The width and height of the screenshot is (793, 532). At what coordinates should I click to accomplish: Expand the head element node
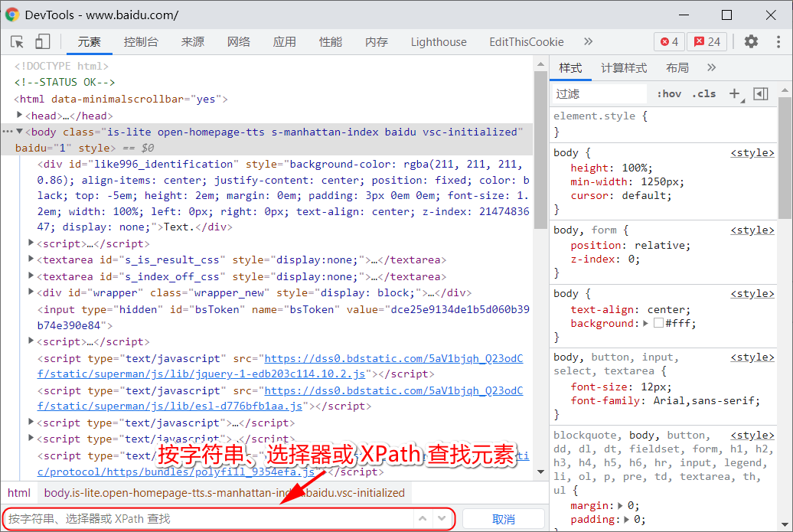coord(19,115)
